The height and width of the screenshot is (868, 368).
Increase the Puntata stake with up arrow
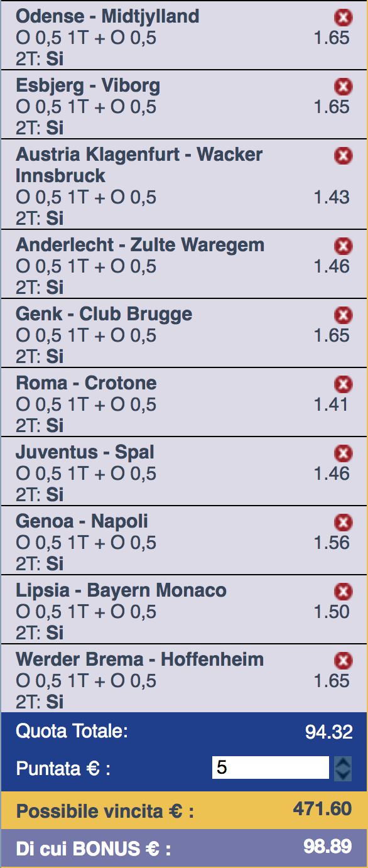pos(343,762)
